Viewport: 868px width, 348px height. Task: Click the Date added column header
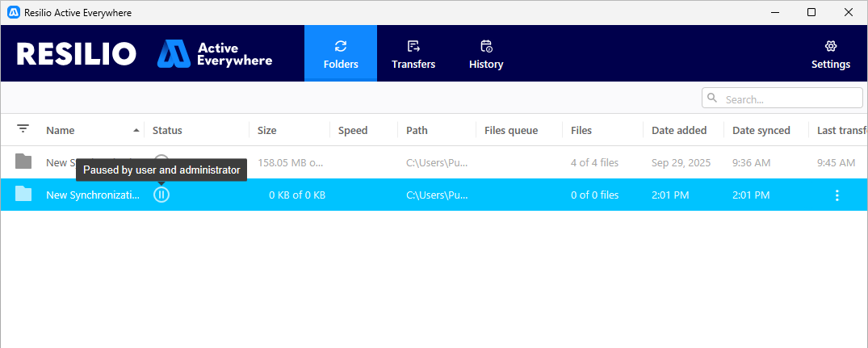(679, 131)
